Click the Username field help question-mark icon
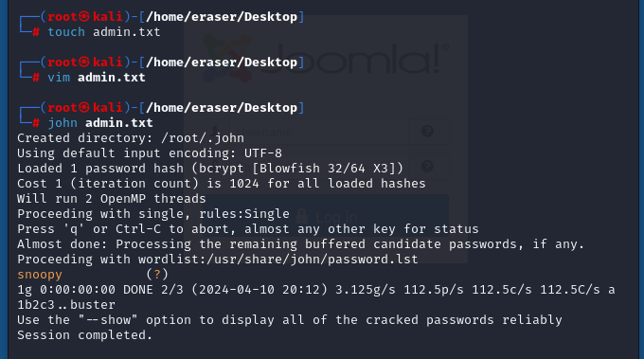 coord(427,131)
